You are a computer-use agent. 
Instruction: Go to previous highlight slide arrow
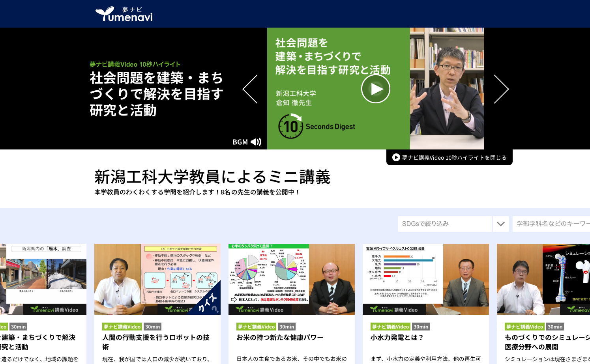tap(250, 89)
